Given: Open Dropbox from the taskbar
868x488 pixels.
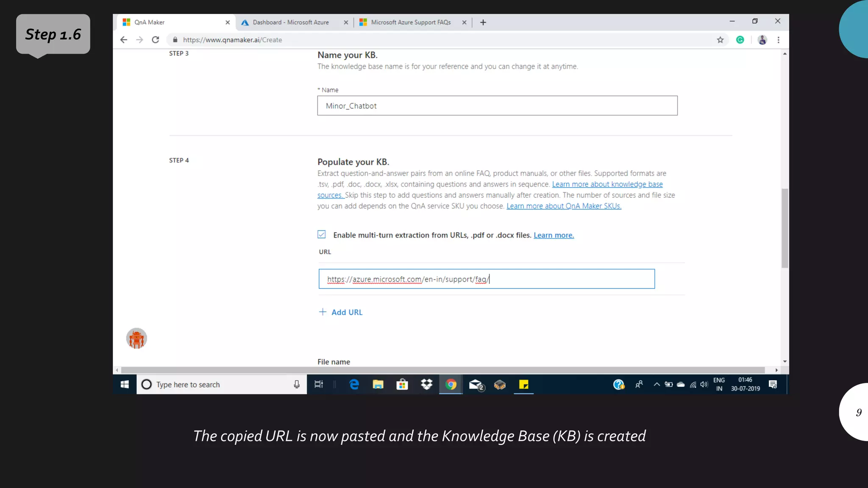Looking at the screenshot, I should tap(426, 384).
